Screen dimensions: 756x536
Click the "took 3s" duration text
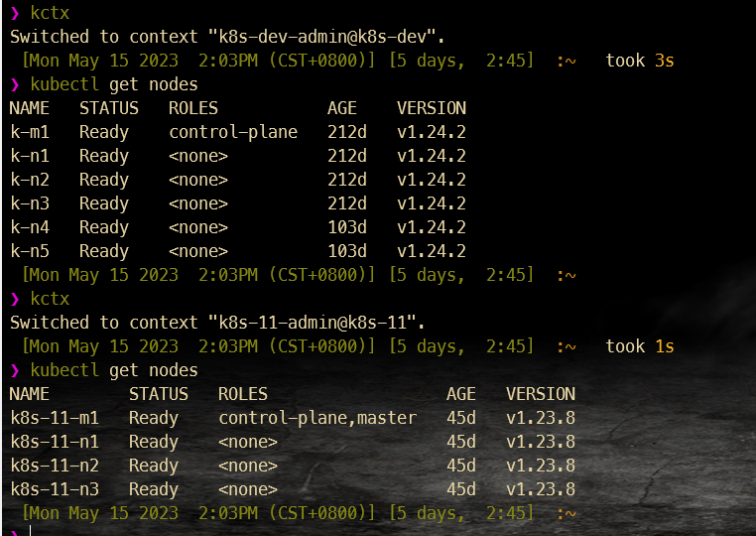[x=640, y=61]
